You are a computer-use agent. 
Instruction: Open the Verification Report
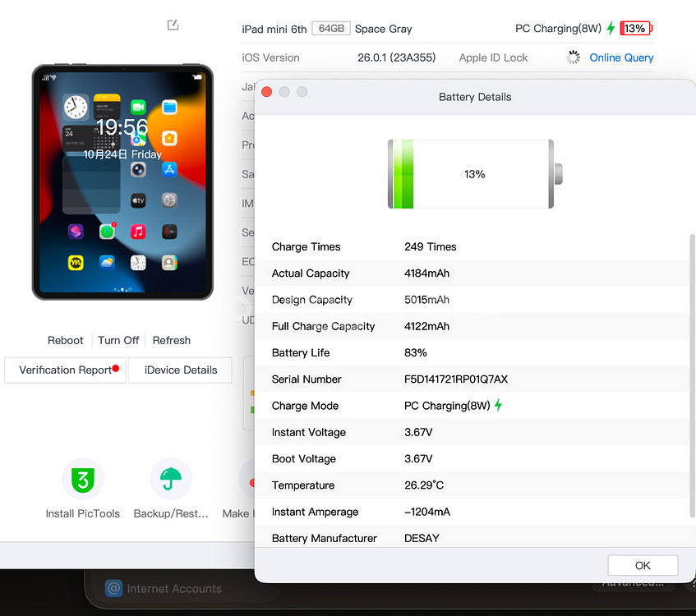tap(66, 370)
